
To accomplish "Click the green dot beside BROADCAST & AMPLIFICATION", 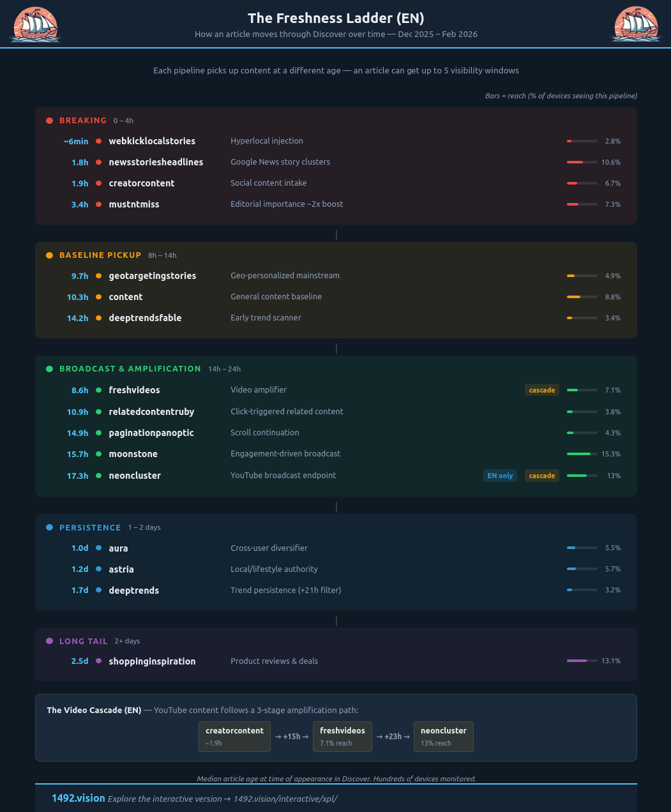I will [49, 368].
